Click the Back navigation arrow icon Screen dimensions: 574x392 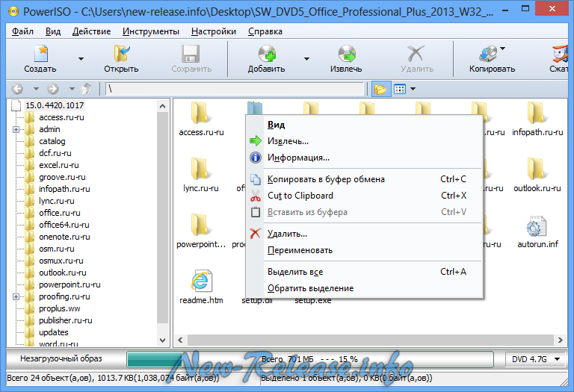coord(17,89)
